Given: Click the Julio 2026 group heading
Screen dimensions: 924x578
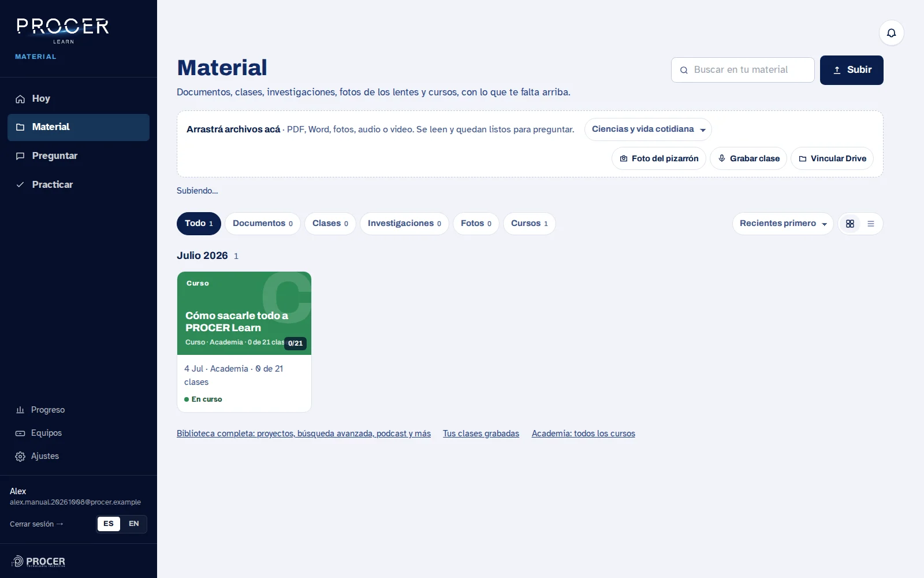Looking at the screenshot, I should [202, 255].
